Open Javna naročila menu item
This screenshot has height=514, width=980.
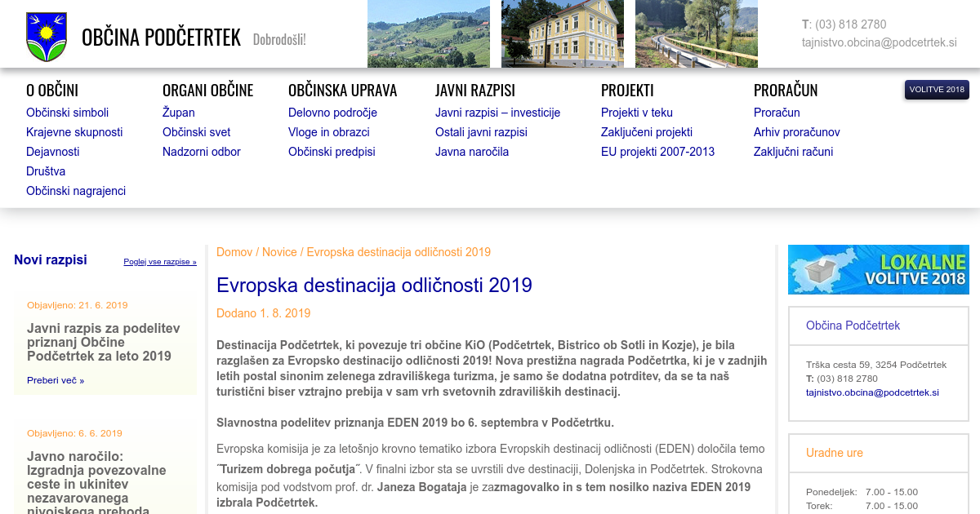pyautogui.click(x=471, y=152)
